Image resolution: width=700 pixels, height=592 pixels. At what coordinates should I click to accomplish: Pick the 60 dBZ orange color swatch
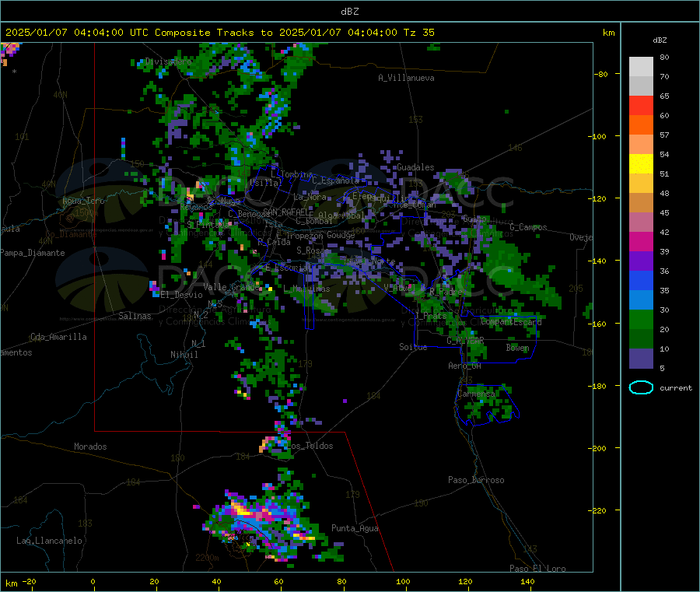tap(641, 125)
